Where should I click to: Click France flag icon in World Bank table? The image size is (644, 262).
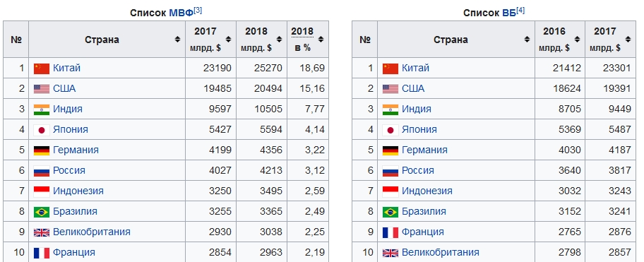[390, 232]
